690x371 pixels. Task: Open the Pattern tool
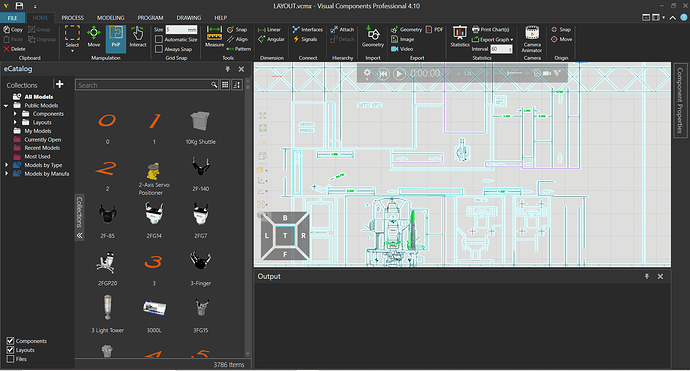239,49
